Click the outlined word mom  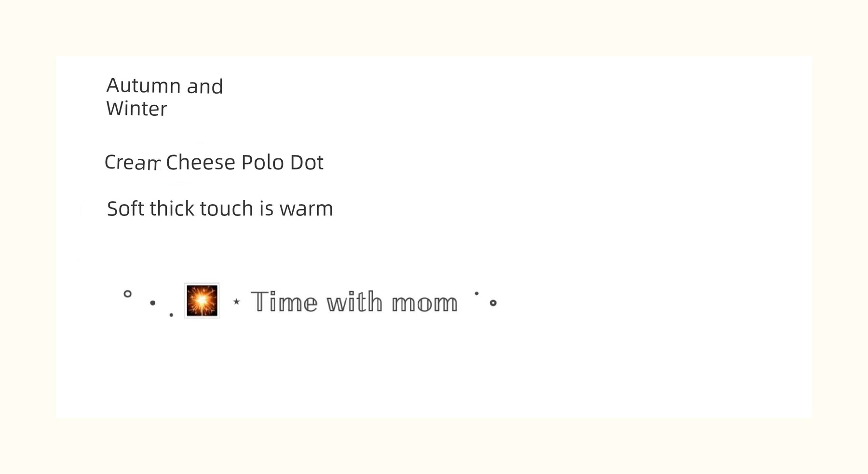pyautogui.click(x=424, y=303)
